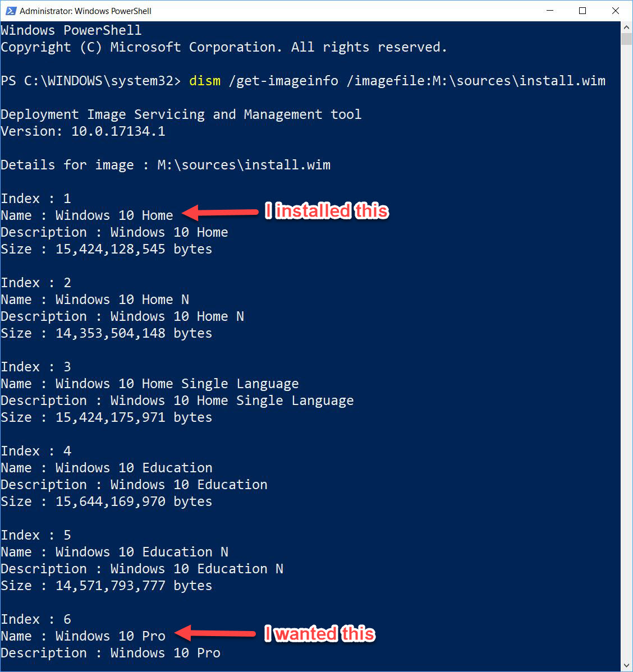Select the Version 10.0.17134.1 text
633x672 pixels.
coord(82,131)
